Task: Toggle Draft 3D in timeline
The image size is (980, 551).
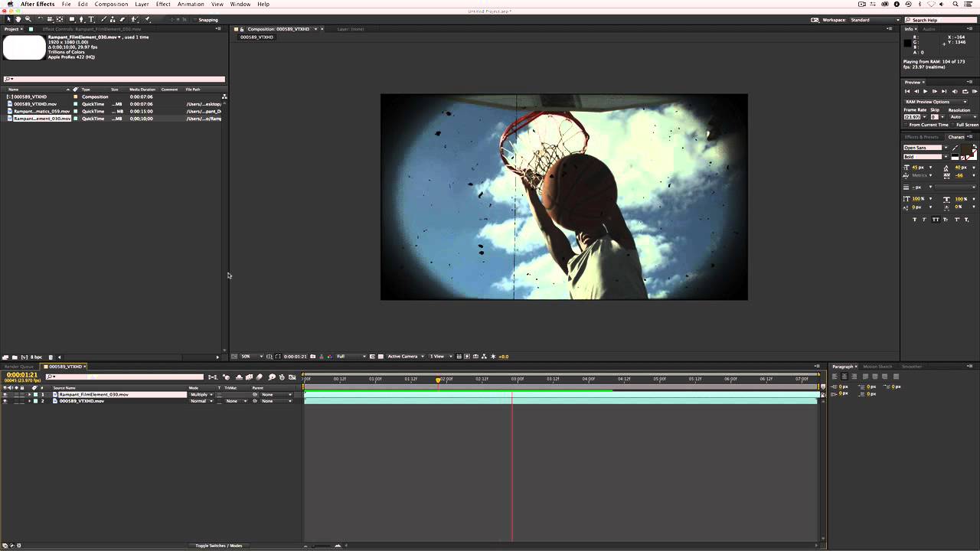Action: point(227,377)
